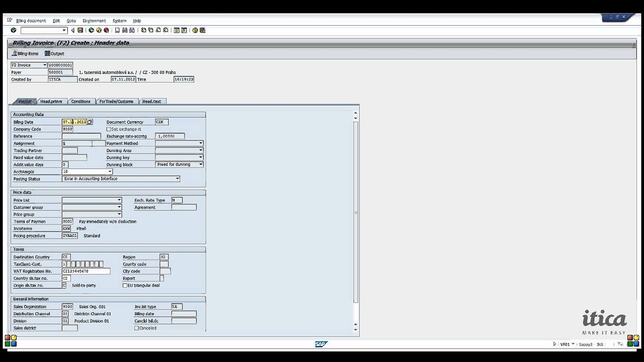Switch to the Conditions tab
644x362 pixels.
(x=80, y=102)
